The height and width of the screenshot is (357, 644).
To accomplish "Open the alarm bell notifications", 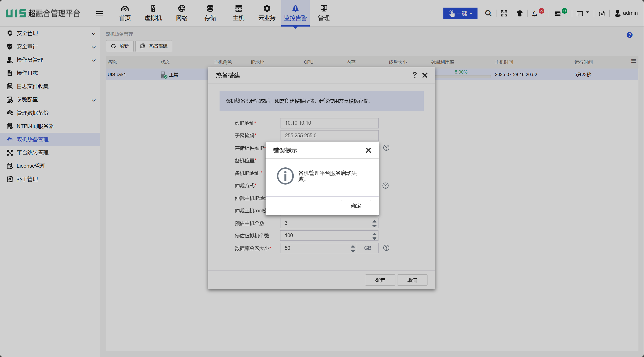I will pos(535,14).
